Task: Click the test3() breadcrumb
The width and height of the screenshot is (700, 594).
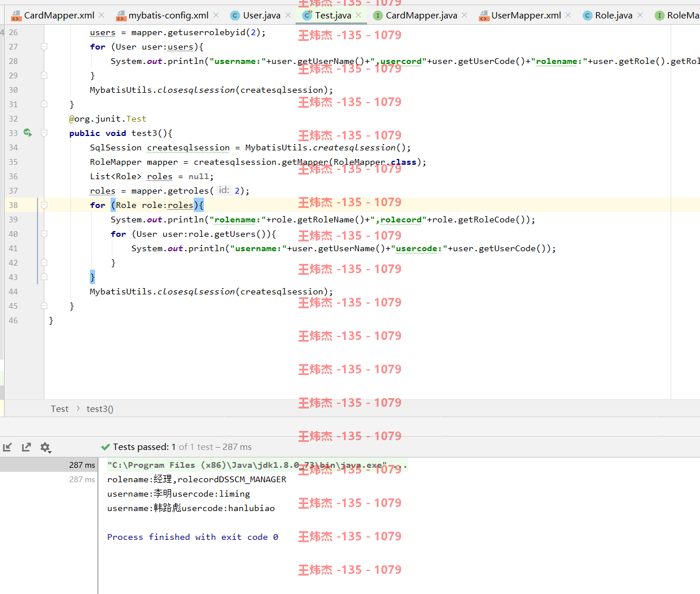Action: pos(100,409)
